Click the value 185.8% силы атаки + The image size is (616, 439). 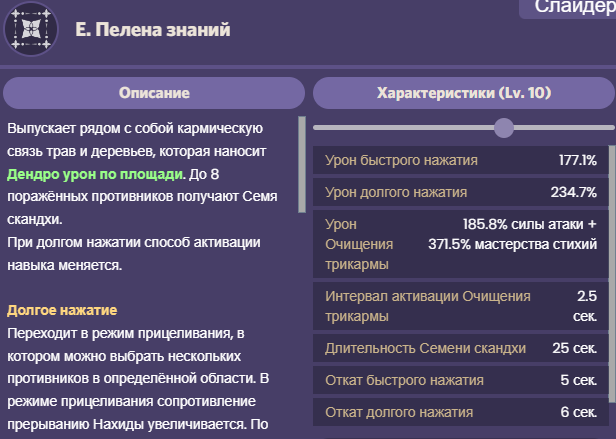(530, 224)
